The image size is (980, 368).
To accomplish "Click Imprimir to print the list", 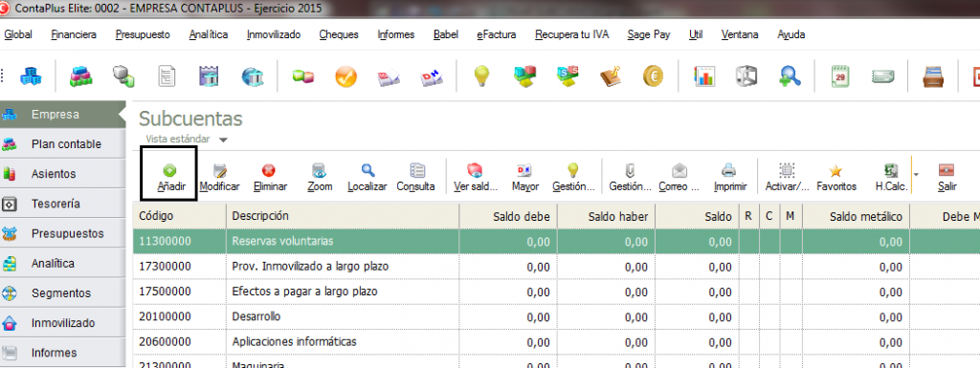I will (x=730, y=177).
